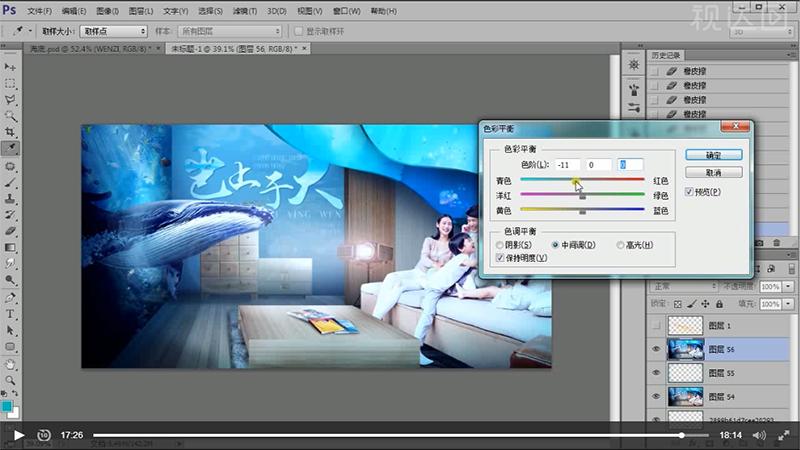Click the lock image pixels brush icon
Image resolution: width=800 pixels, height=450 pixels.
(x=691, y=304)
